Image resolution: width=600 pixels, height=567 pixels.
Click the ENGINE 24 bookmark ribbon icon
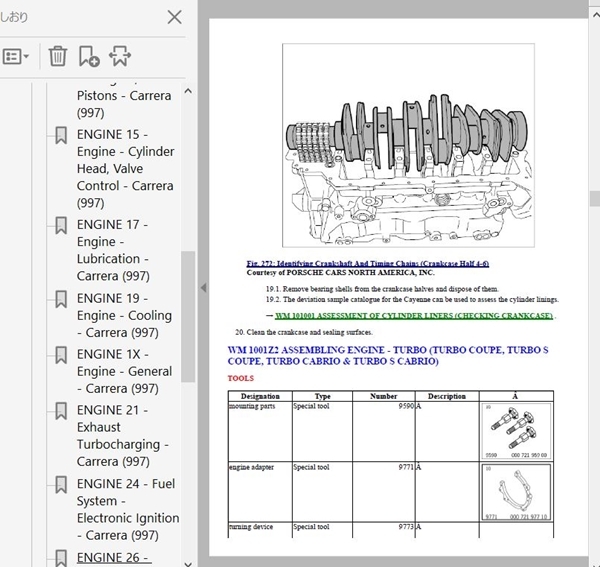[61, 485]
